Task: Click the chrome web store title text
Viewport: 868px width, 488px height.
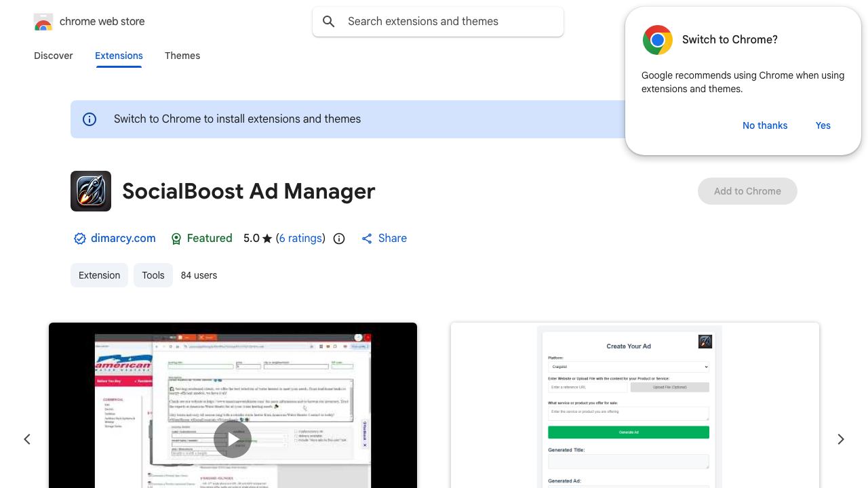Action: pos(102,22)
